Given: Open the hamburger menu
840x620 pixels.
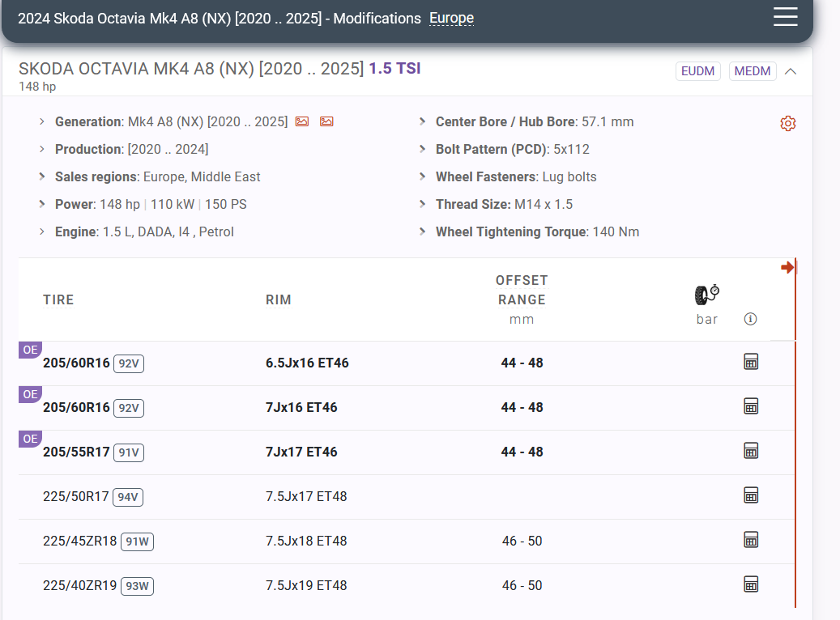Looking at the screenshot, I should click(x=786, y=17).
